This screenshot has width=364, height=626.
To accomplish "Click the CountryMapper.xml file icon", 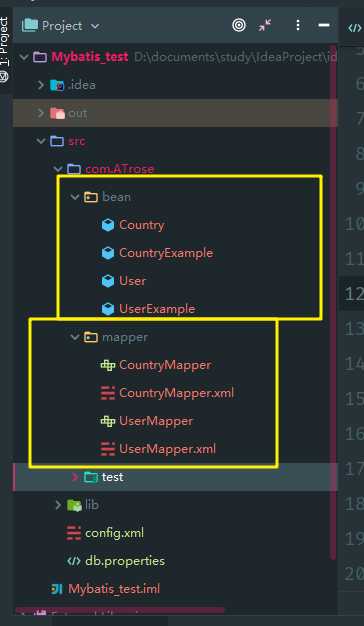I will [x=108, y=393].
